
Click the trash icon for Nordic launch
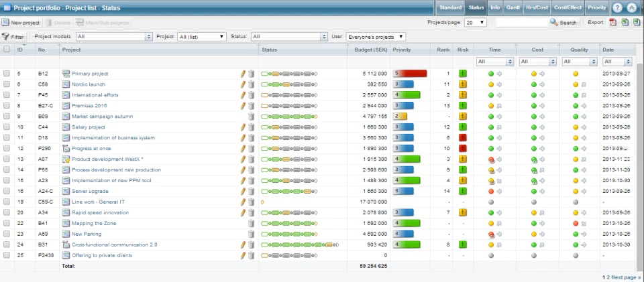tap(252, 84)
